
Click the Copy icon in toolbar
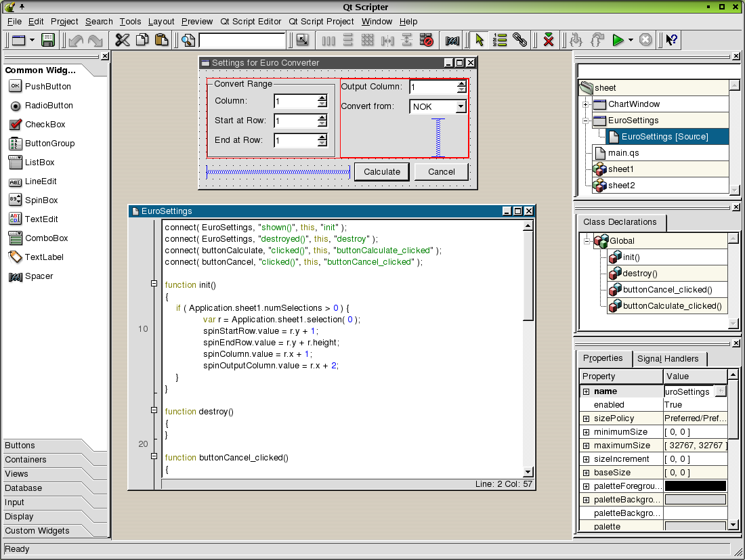click(142, 41)
